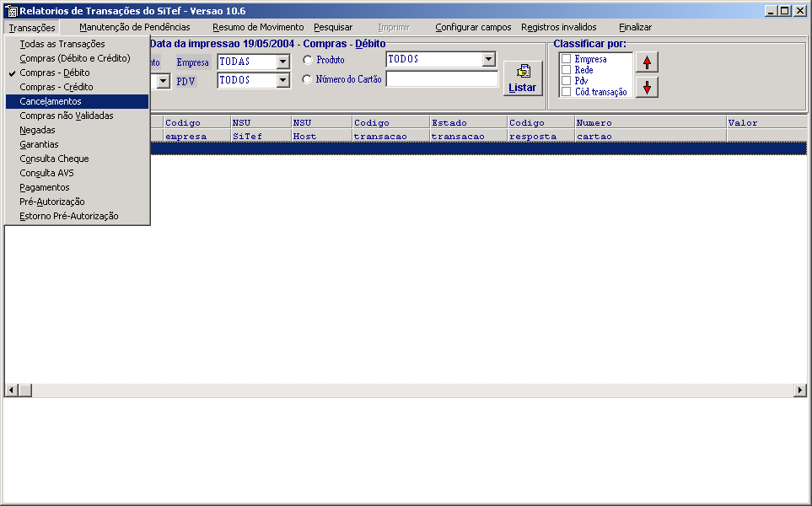Open the Empresa TODAS dropdown
The height and width of the screenshot is (506, 812).
(282, 62)
